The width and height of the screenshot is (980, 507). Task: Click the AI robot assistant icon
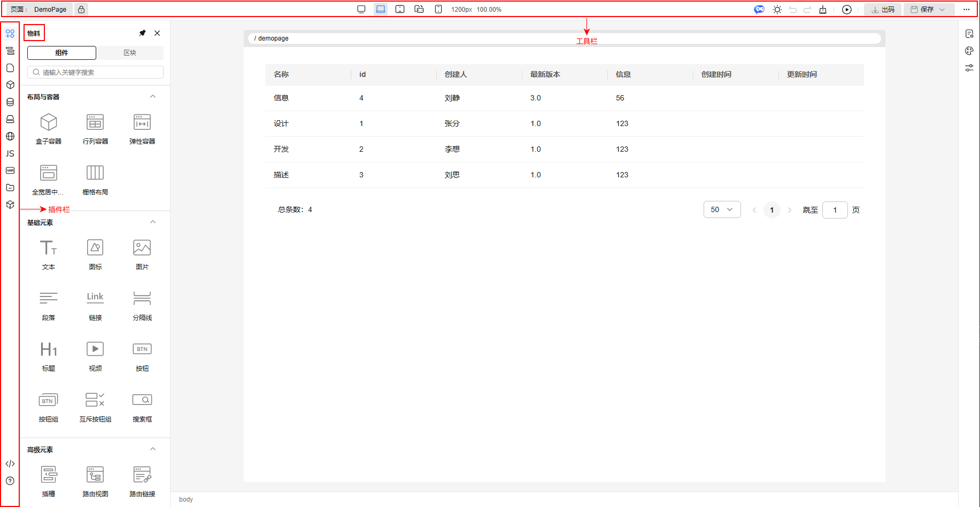[x=759, y=10]
